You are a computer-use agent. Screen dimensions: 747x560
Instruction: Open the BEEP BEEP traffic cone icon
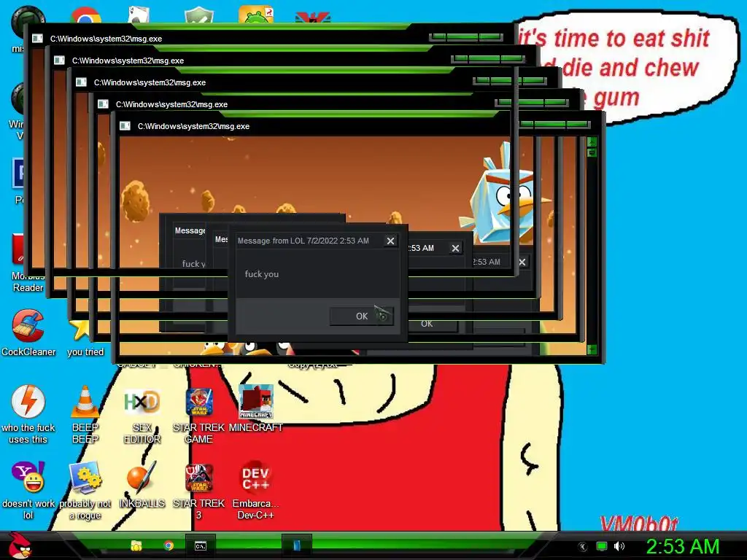click(x=85, y=414)
